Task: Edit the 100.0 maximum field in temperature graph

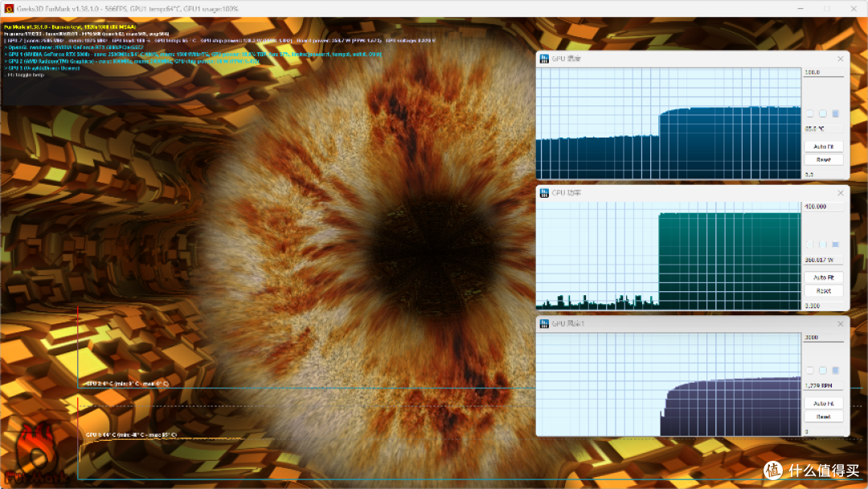Action: (x=824, y=72)
